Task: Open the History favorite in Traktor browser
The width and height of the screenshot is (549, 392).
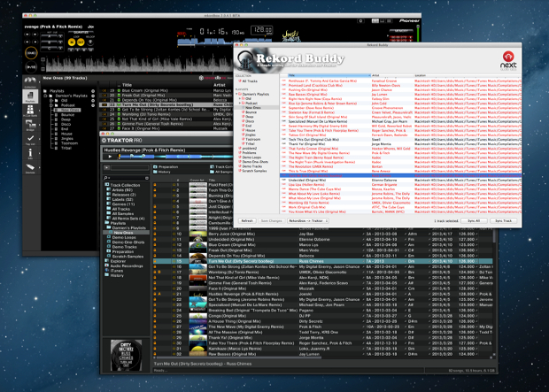Action: (162, 172)
